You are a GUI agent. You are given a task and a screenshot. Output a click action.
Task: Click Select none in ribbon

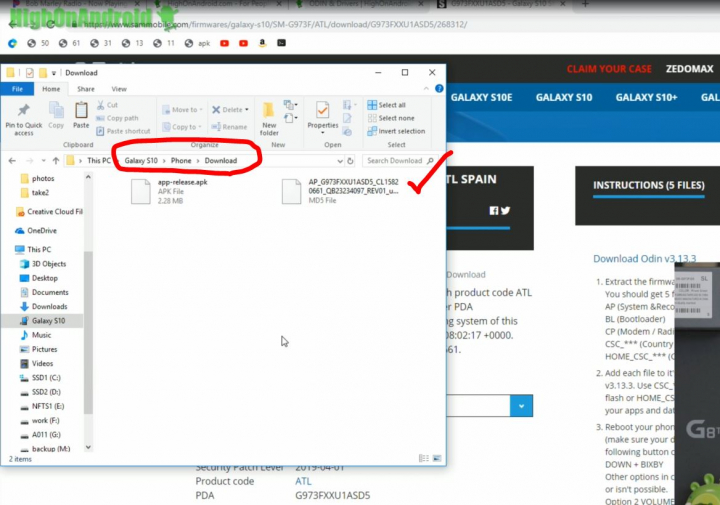(x=391, y=118)
